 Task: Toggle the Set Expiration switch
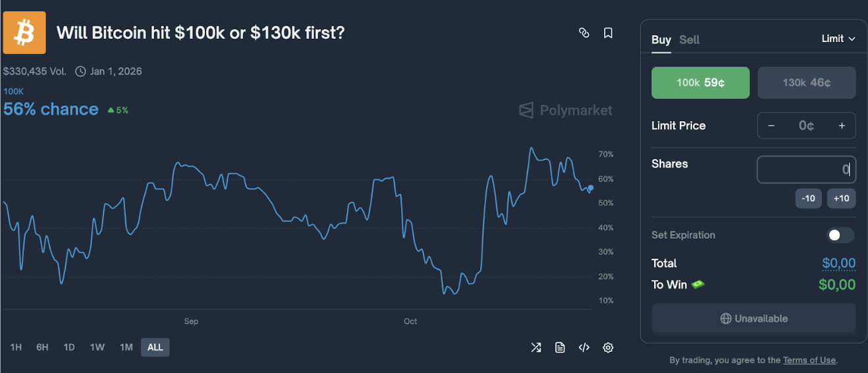pos(840,235)
